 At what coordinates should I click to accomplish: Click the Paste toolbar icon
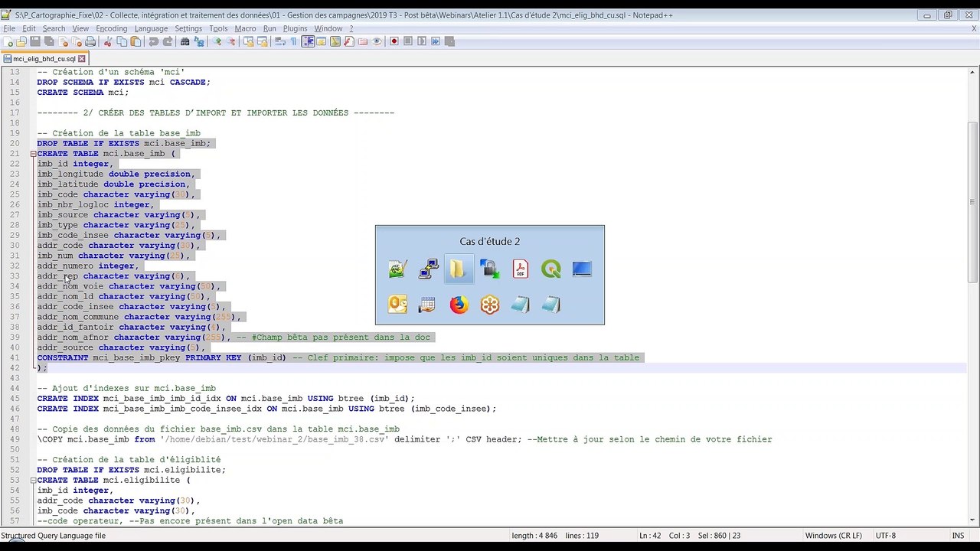[x=136, y=41]
